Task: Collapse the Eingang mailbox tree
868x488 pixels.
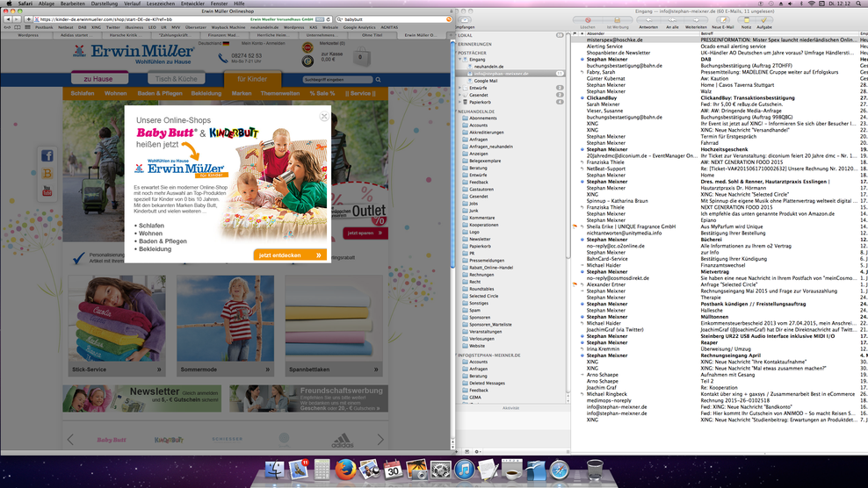Action: (x=460, y=59)
